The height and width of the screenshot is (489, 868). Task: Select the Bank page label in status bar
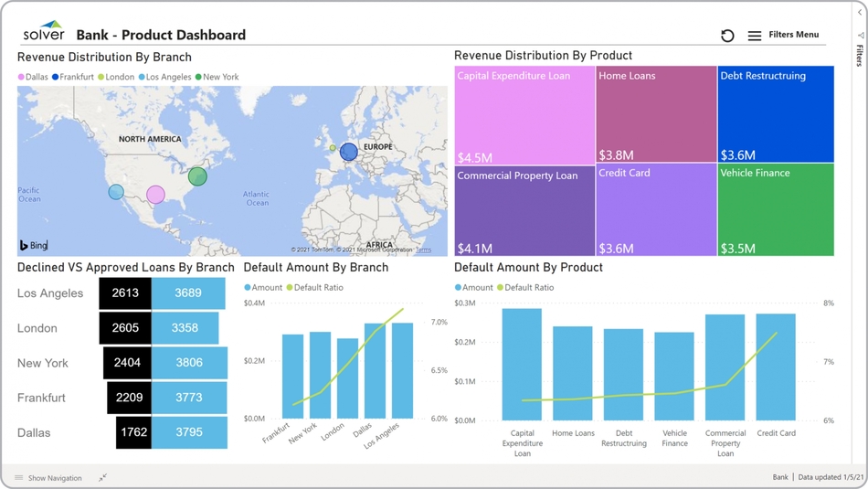tap(779, 477)
